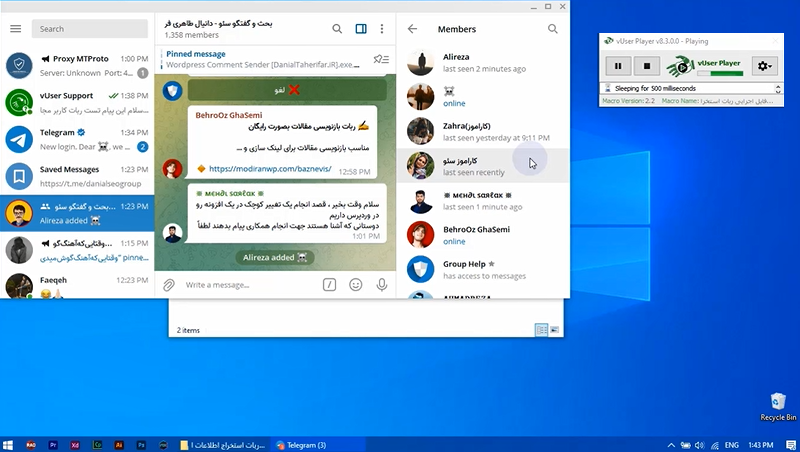Screen dimensions: 800x452
Task: Open the Pinned message
Action: click(263, 59)
